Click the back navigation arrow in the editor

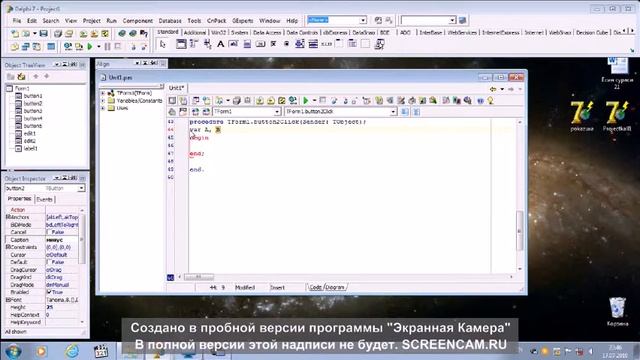click(x=493, y=89)
